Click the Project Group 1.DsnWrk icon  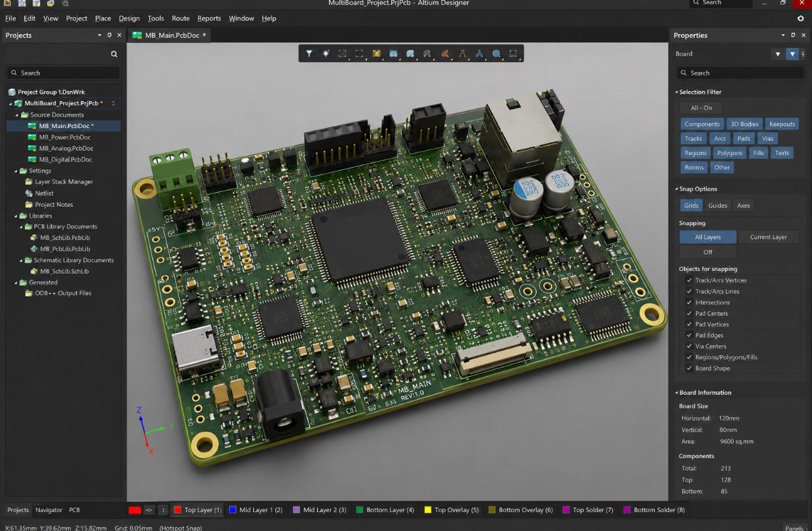(12, 92)
